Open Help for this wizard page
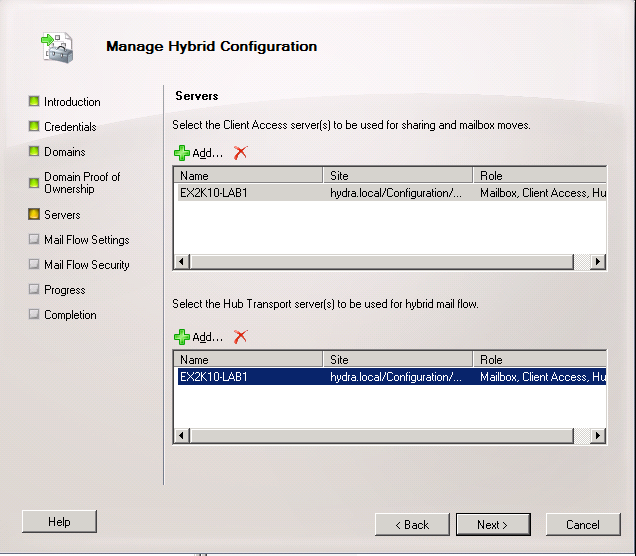Image resolution: width=636 pixels, height=556 pixels. (x=59, y=522)
